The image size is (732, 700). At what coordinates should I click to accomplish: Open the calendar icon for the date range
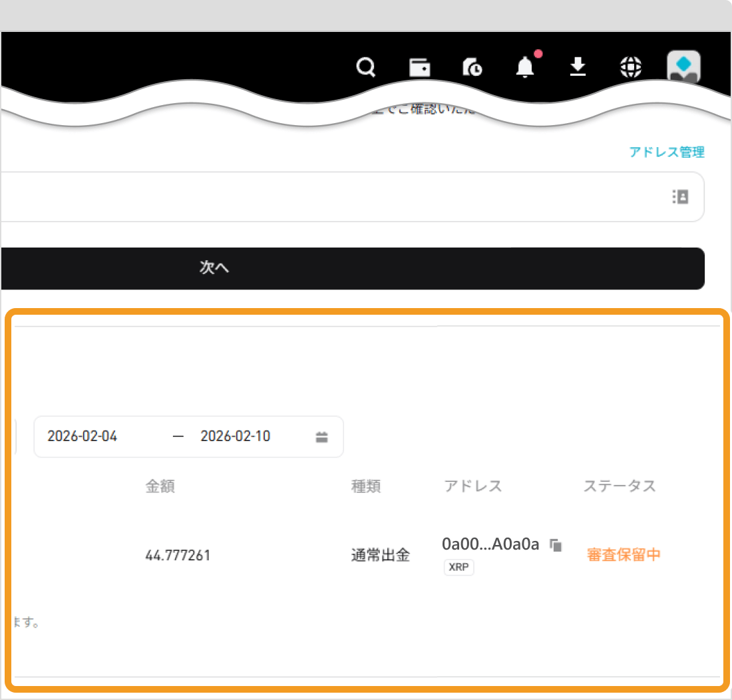321,437
